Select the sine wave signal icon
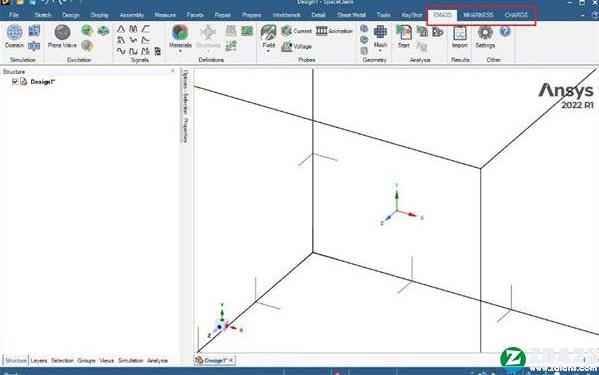 point(121,51)
